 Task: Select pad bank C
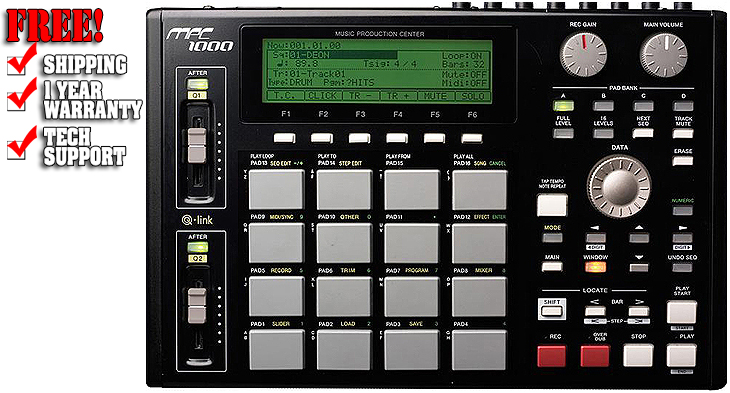point(643,106)
